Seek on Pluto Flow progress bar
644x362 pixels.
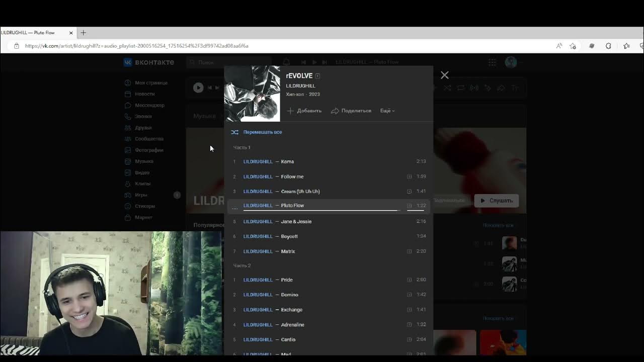(x=320, y=210)
